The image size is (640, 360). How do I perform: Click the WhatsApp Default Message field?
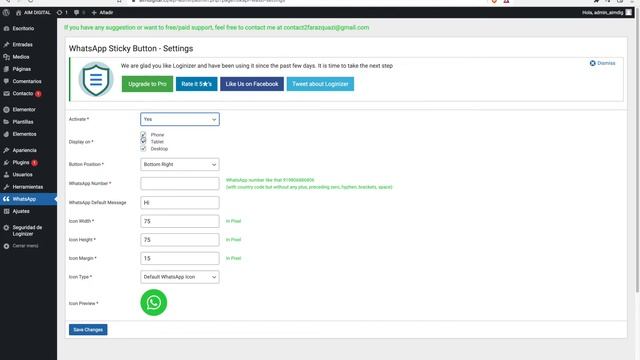180,202
